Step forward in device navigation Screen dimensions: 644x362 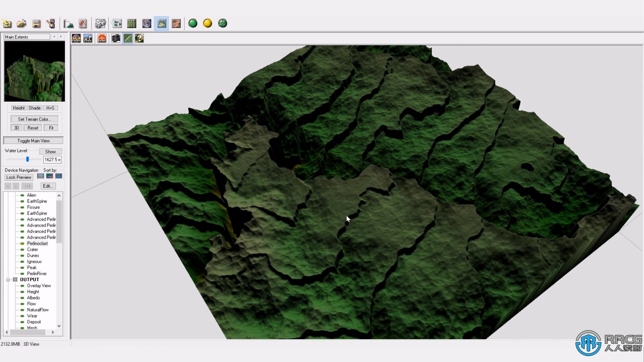click(16, 186)
